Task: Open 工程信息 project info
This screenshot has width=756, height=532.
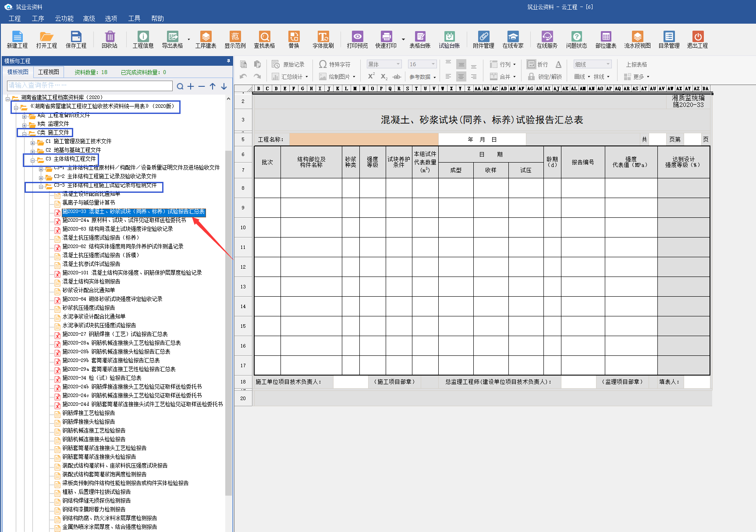Action: coord(143,39)
